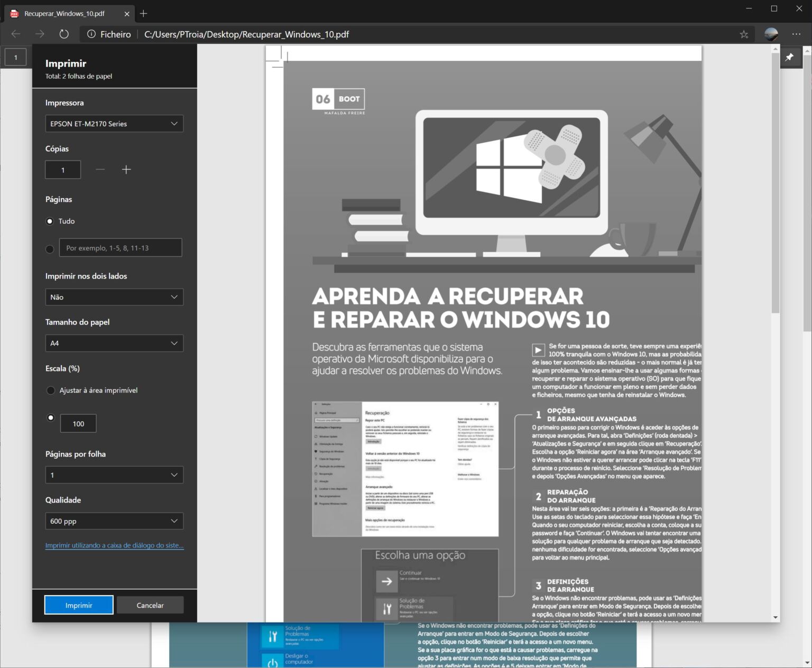This screenshot has width=812, height=668.
Task: Decrease copies with the minus control
Action: coord(99,170)
